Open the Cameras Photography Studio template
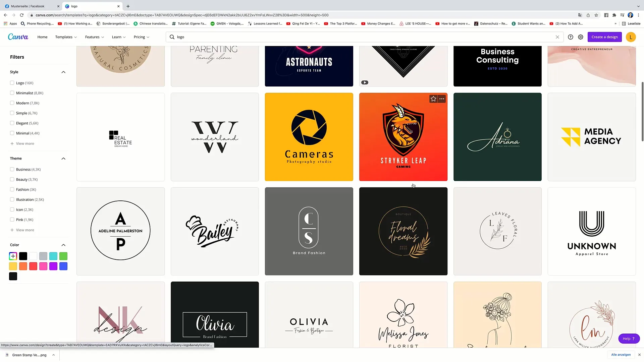The height and width of the screenshot is (362, 644). click(309, 137)
